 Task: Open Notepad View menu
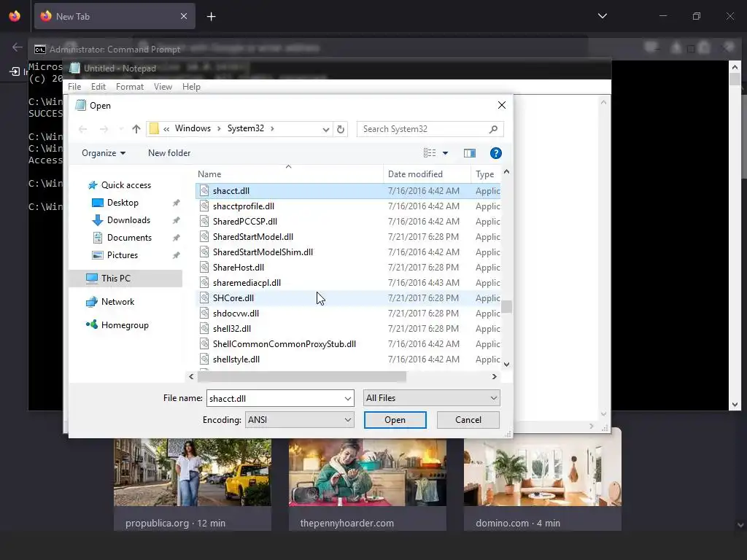point(163,87)
